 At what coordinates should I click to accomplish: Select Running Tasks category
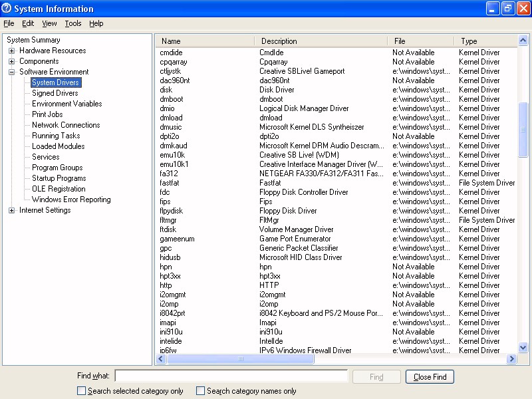pos(56,136)
